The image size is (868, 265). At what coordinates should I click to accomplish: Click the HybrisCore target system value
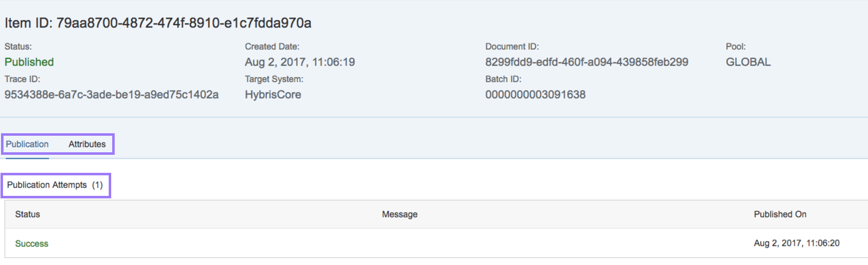272,95
